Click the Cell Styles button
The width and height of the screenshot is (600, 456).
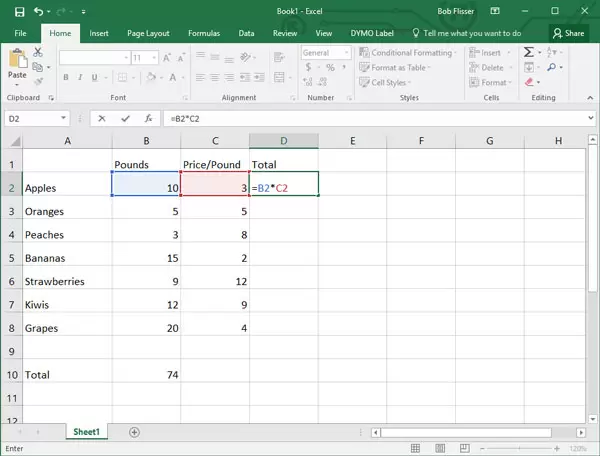tap(387, 82)
